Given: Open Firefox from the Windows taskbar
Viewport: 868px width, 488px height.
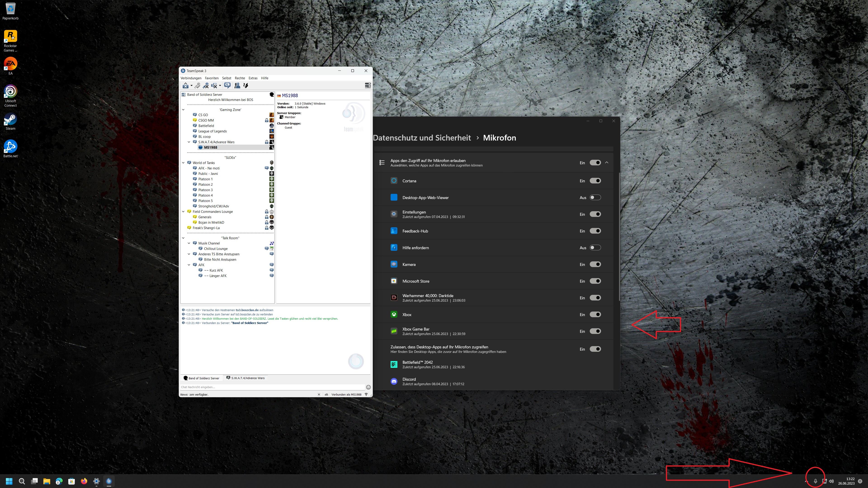Looking at the screenshot, I should point(84,481).
